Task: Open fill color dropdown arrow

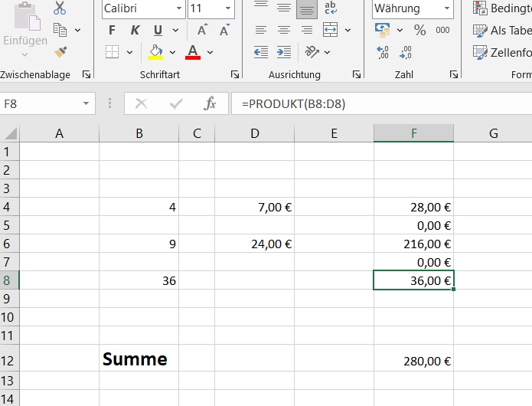Action: pyautogui.click(x=172, y=52)
